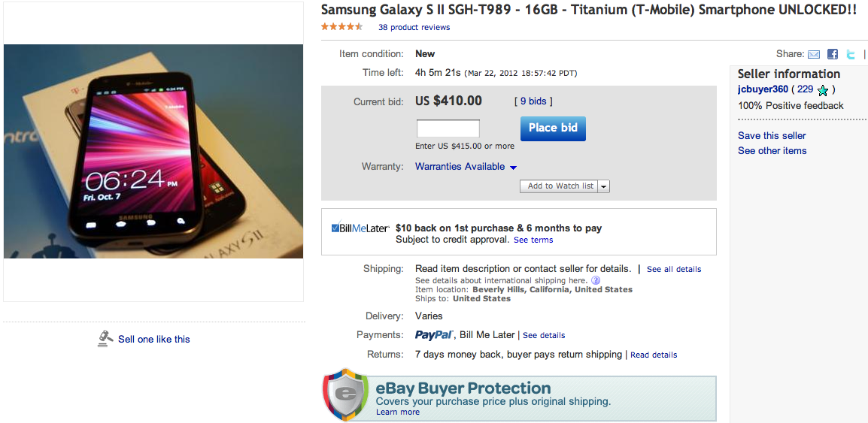Click the gavel icon beside Sell one
The image size is (868, 423).
point(105,339)
